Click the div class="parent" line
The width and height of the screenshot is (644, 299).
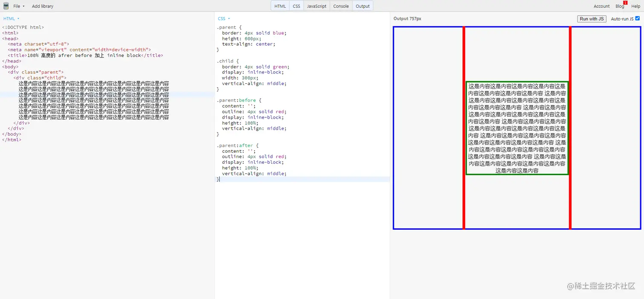pos(35,72)
